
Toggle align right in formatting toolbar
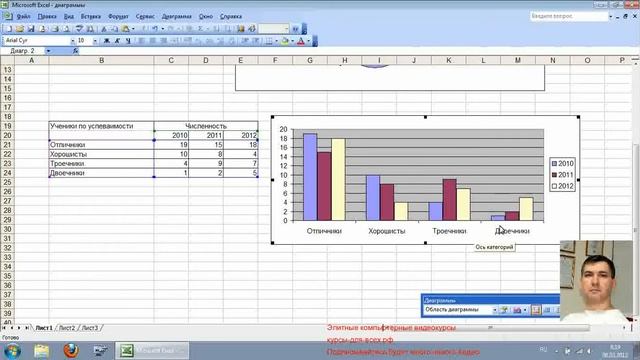[x=164, y=40]
